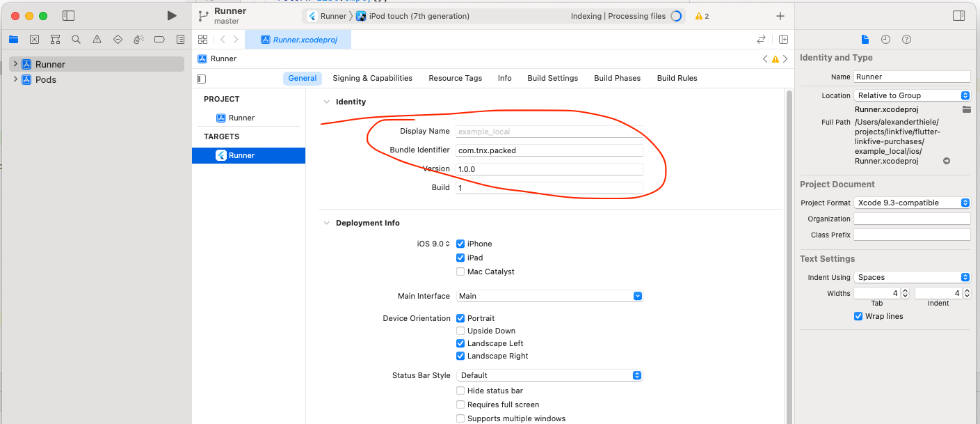Open the source control navigator
Image resolution: width=980 pixels, height=424 pixels.
click(x=34, y=40)
